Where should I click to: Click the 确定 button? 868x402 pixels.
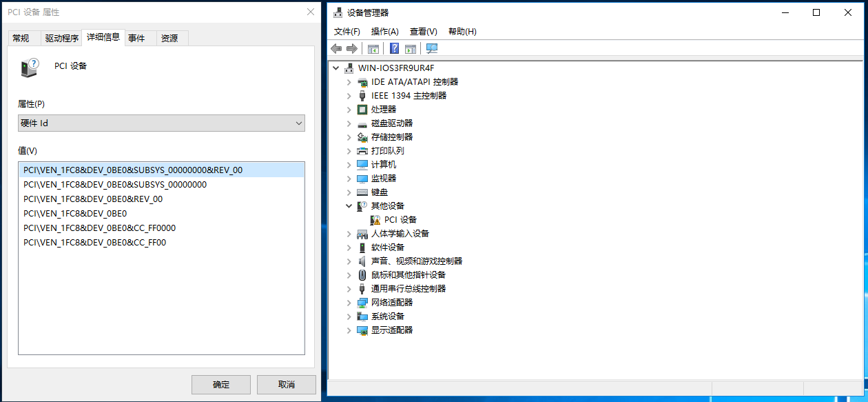click(221, 385)
